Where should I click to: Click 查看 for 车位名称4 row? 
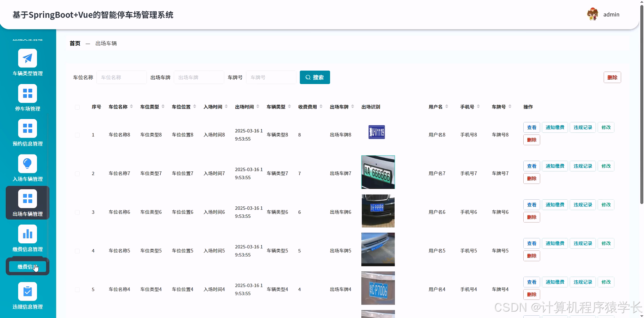(532, 282)
